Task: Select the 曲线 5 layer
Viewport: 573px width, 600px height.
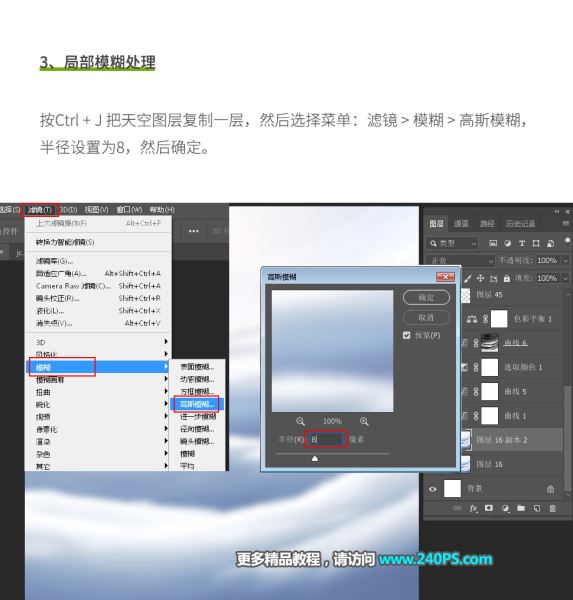Action: pos(511,391)
